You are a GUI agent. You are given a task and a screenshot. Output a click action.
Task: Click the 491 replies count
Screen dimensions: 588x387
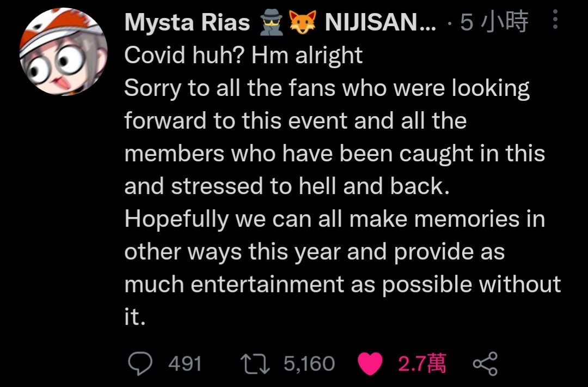coord(185,364)
